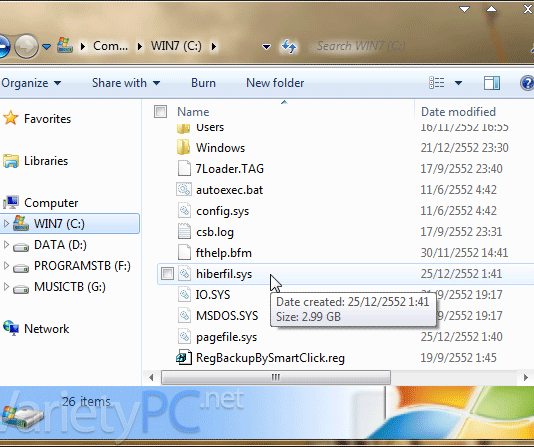534x447 pixels.
Task: Expand the arrow after the WIN7 (C:) breadcrumb
Action: pyautogui.click(x=214, y=46)
